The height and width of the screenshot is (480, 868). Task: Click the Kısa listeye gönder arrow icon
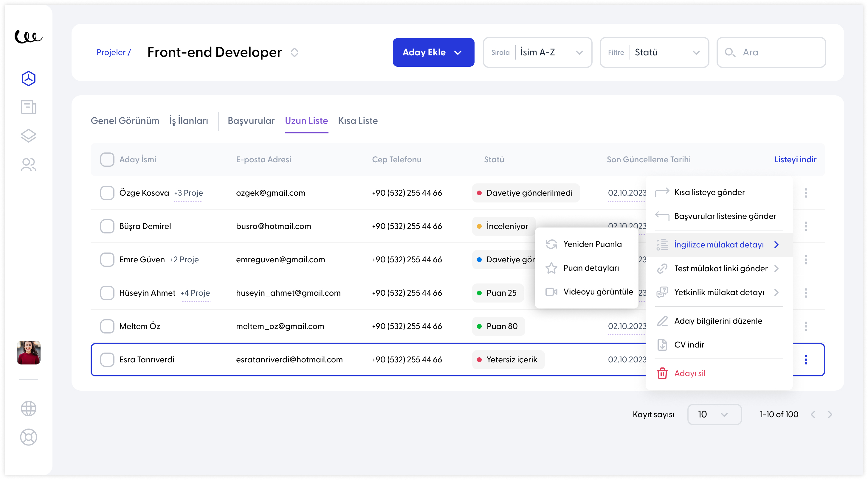click(x=662, y=192)
